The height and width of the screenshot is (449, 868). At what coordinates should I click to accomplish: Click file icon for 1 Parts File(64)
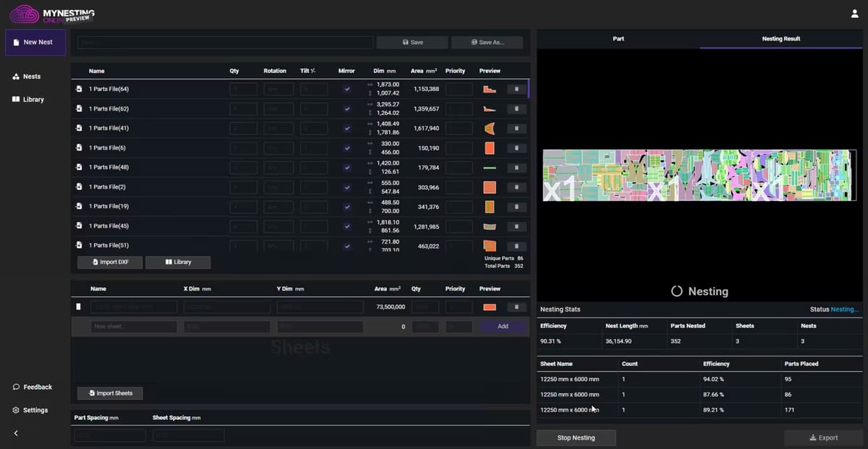pyautogui.click(x=79, y=89)
